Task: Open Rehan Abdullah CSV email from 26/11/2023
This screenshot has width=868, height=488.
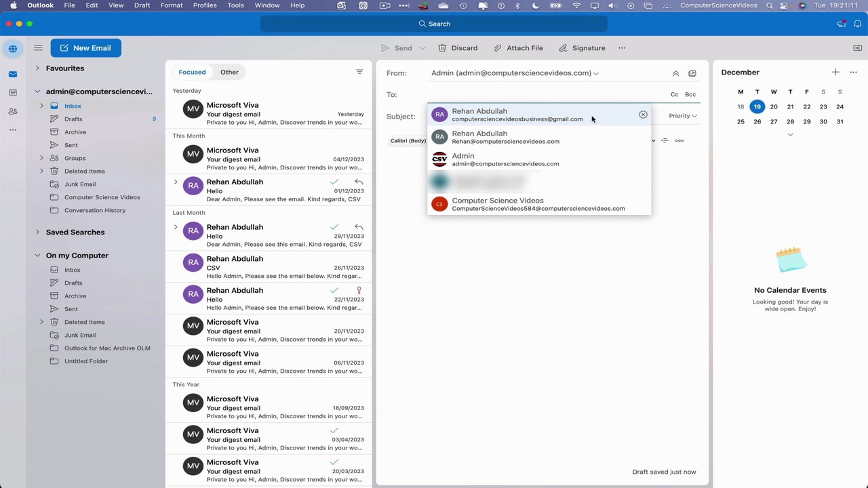Action: (x=269, y=267)
